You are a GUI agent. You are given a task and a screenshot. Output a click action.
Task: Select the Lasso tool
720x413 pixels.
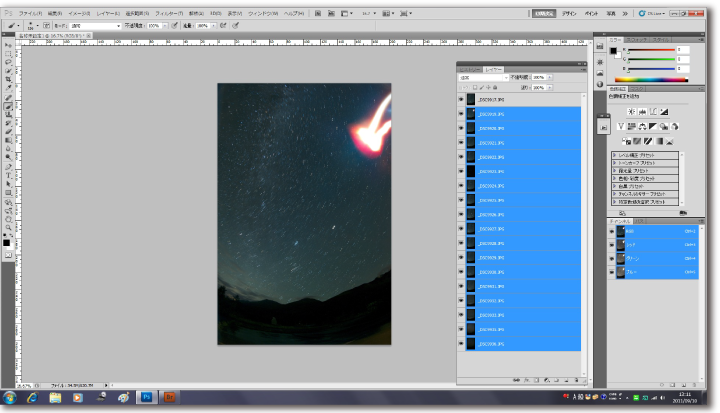click(x=8, y=62)
